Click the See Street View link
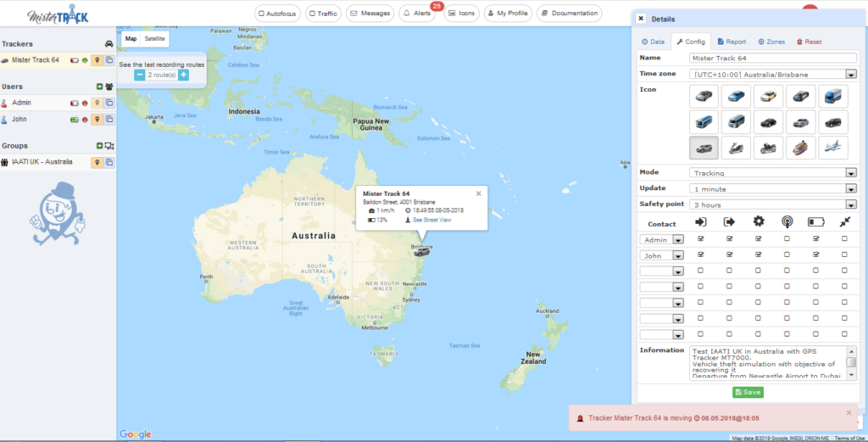This screenshot has width=868, height=442. [431, 220]
